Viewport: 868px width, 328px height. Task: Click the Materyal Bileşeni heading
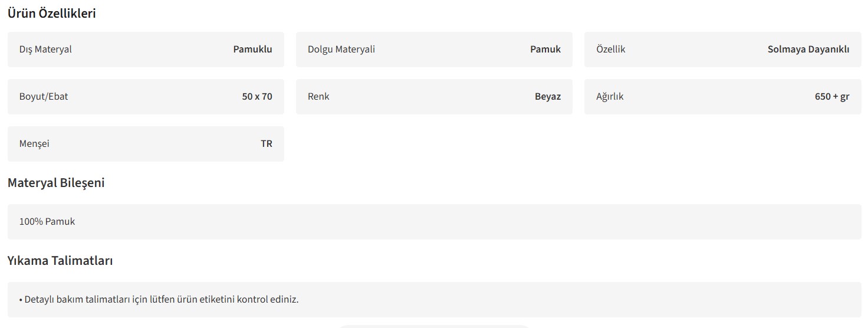click(56, 183)
